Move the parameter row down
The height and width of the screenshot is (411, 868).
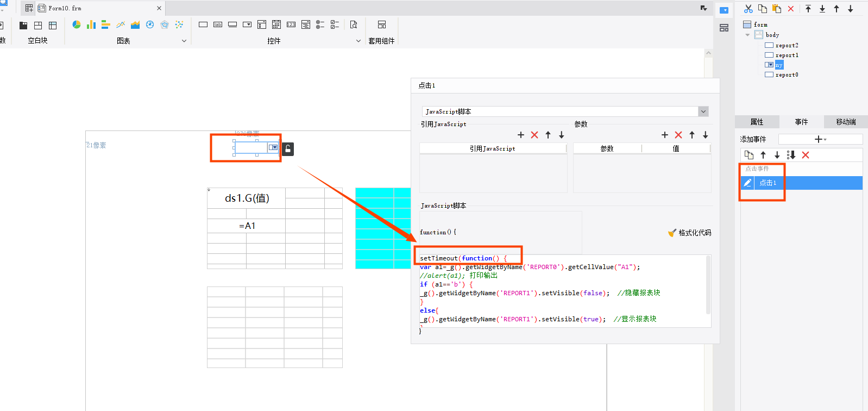pyautogui.click(x=706, y=135)
